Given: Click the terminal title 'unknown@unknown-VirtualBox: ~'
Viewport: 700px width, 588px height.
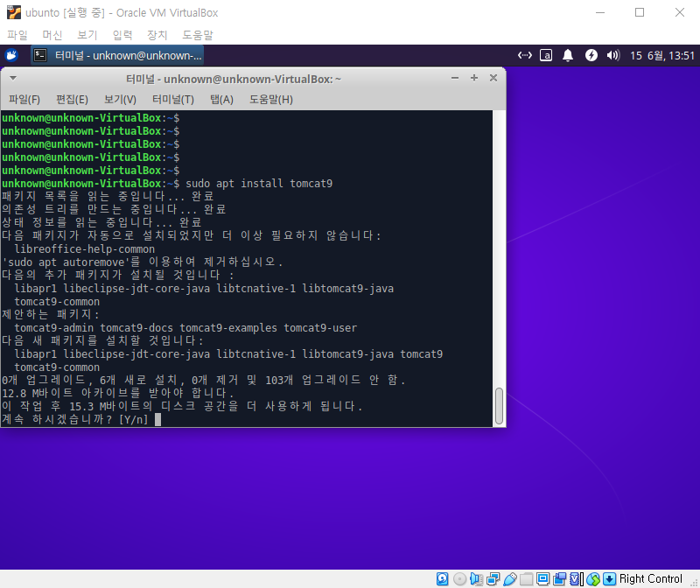Looking at the screenshot, I should pos(252,79).
